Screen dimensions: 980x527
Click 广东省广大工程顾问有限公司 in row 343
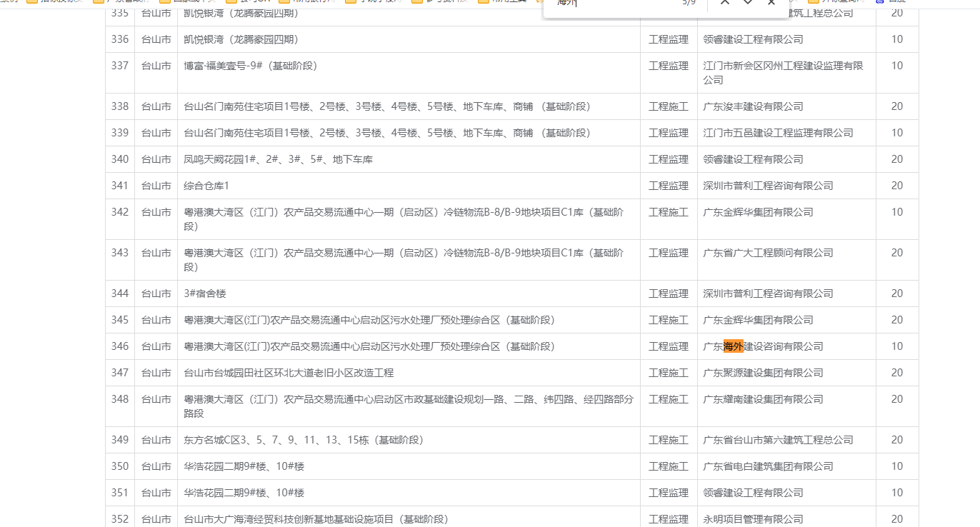point(768,253)
